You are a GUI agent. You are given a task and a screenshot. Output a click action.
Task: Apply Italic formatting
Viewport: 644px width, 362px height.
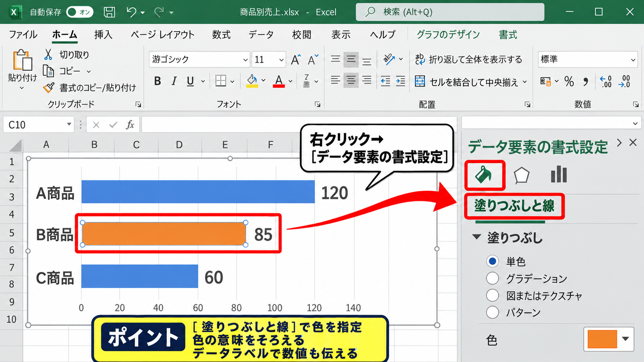click(x=174, y=81)
